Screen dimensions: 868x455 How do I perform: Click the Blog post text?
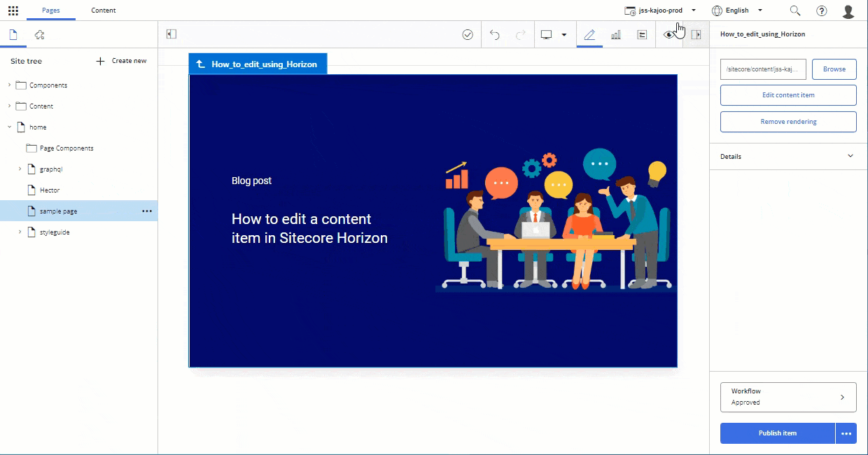point(251,181)
